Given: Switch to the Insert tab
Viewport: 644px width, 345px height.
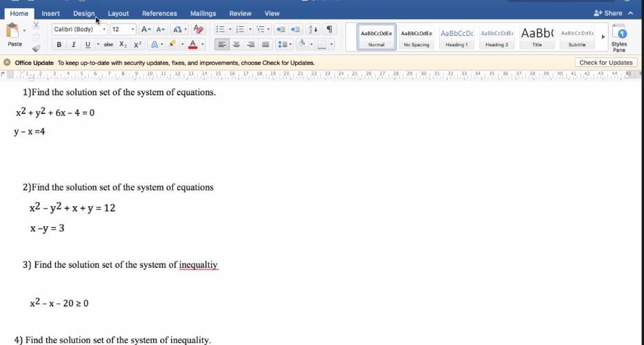Looking at the screenshot, I should point(50,13).
